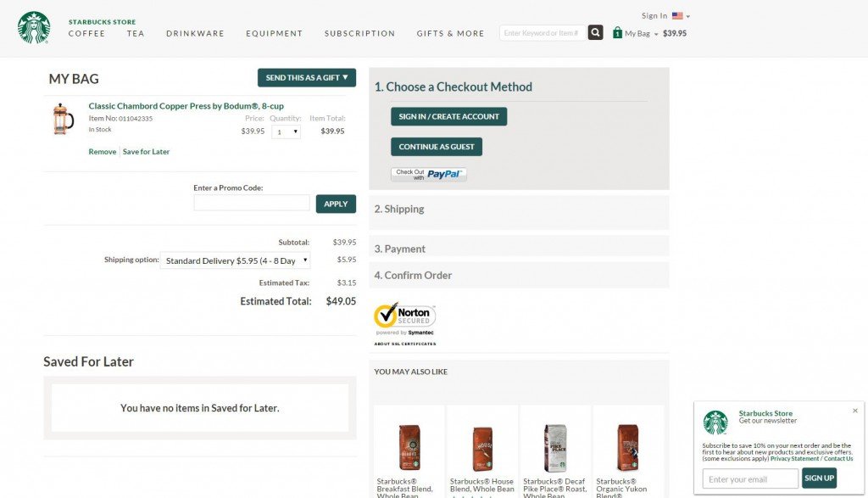Click the search magnifier icon

596,33
